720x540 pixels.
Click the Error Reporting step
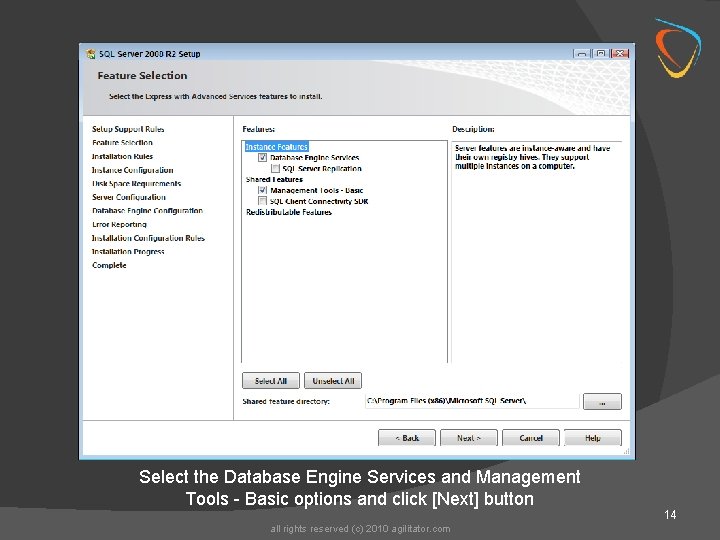119,225
